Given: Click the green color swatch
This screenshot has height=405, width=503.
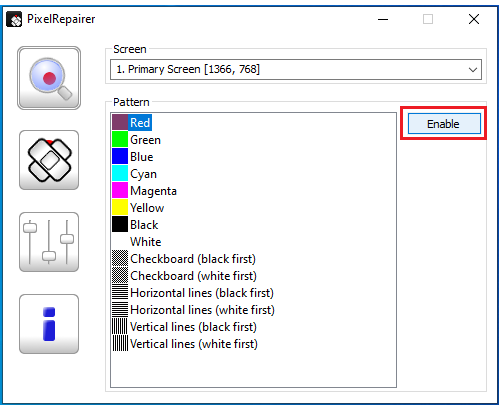Looking at the screenshot, I should pyautogui.click(x=120, y=139).
